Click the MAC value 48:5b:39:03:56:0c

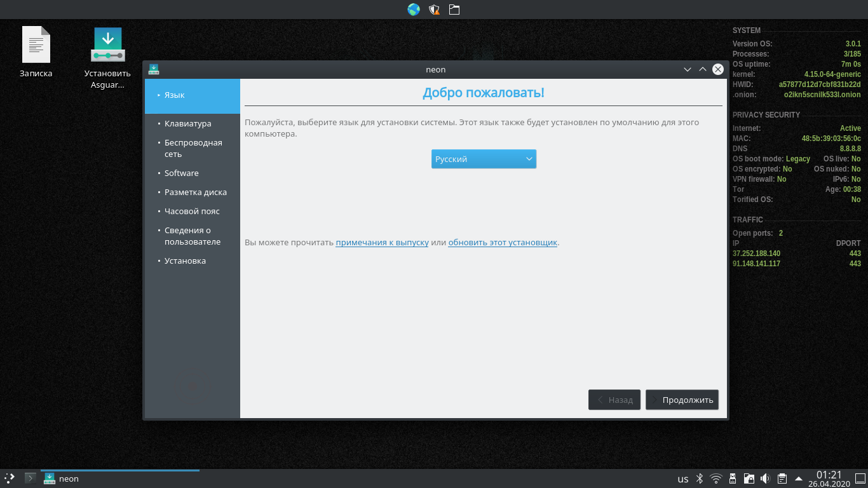831,139
